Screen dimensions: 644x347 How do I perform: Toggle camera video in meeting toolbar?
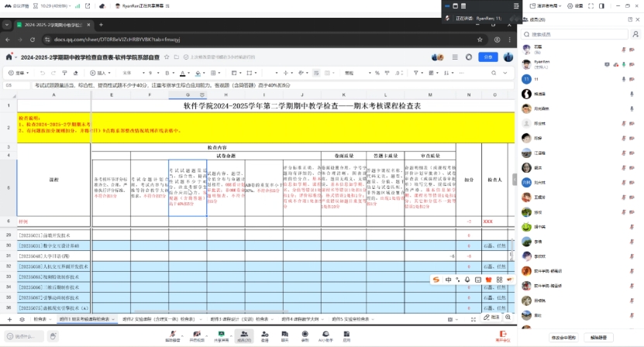pos(196,336)
